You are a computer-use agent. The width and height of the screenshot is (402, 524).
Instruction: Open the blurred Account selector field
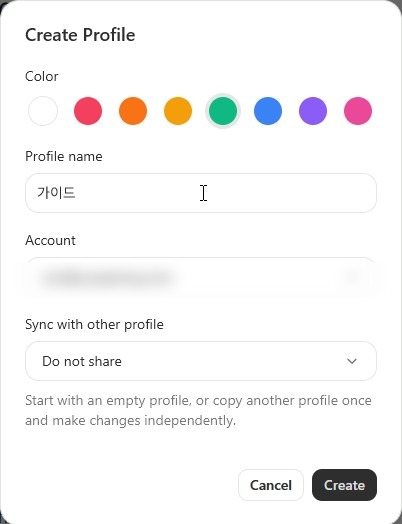[x=201, y=277]
